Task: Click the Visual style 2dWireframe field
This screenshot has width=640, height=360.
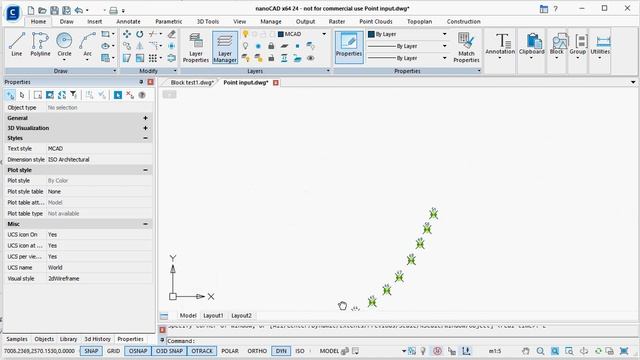Action: 99,279
